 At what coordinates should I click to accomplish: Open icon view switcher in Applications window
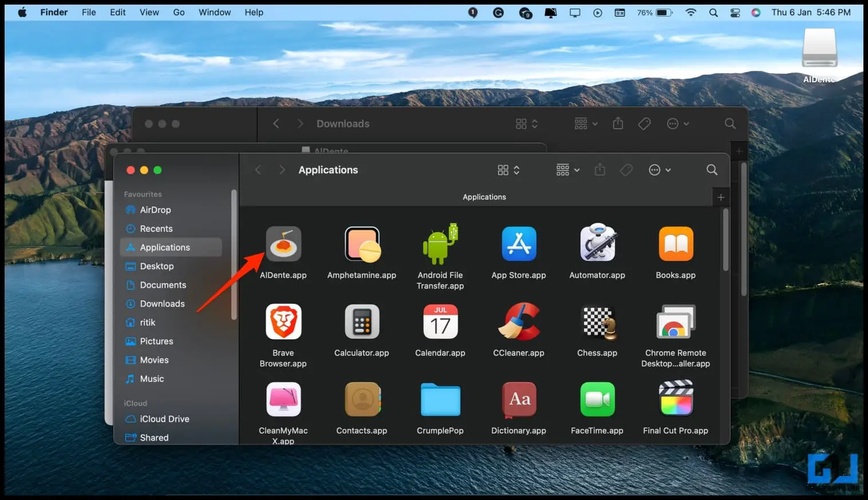(508, 170)
